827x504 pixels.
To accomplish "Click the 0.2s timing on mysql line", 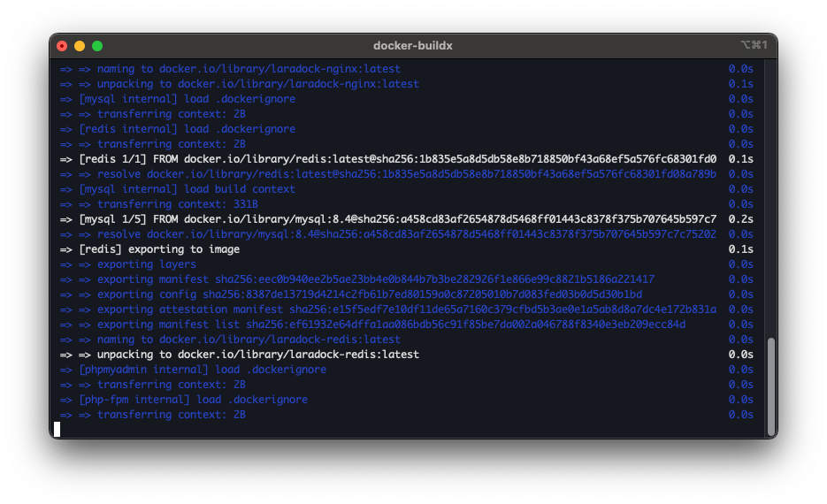I will (740, 219).
